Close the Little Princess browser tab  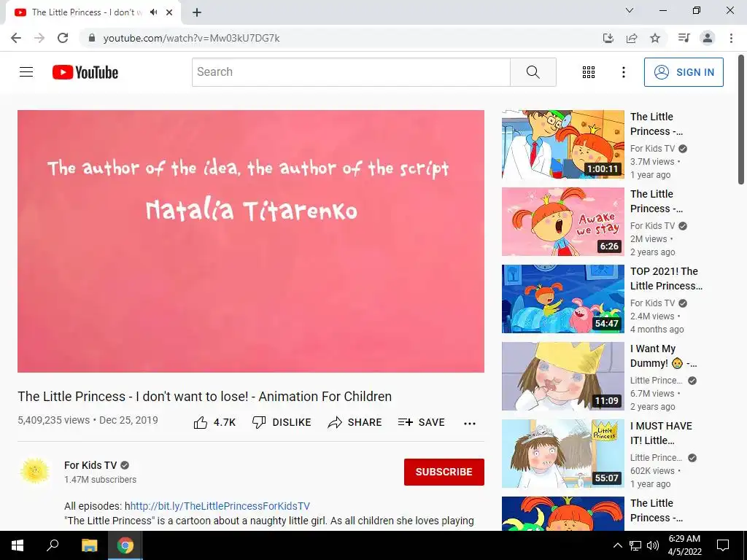pyautogui.click(x=169, y=12)
